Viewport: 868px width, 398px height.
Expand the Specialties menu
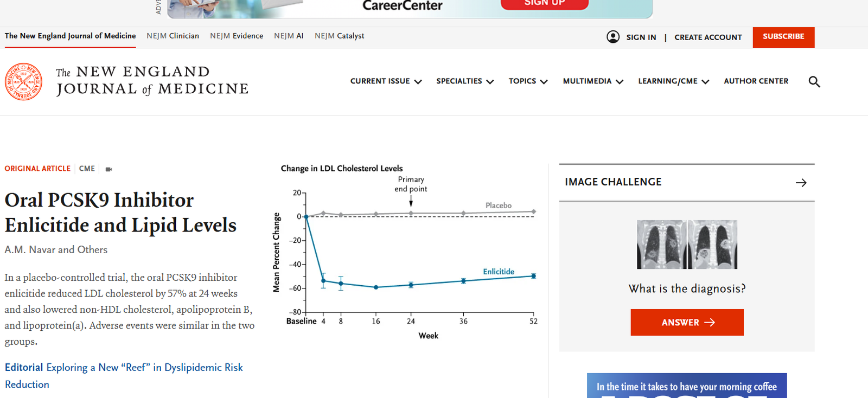[465, 81]
